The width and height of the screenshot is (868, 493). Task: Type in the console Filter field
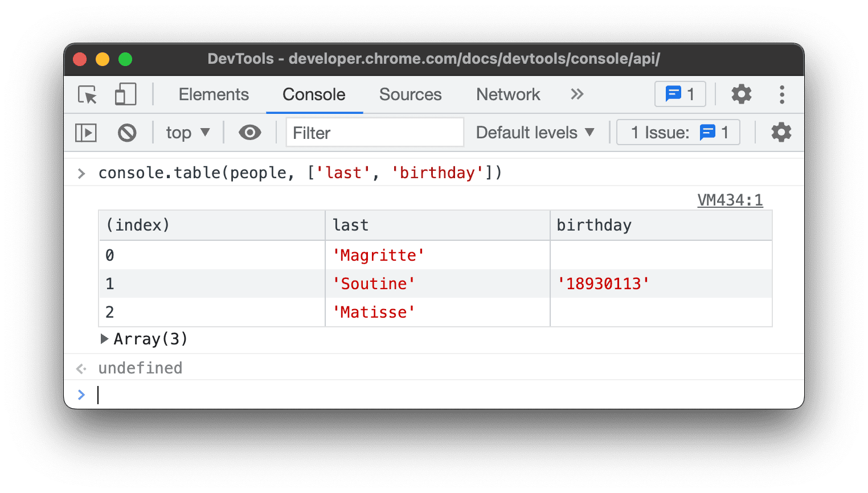(x=375, y=132)
